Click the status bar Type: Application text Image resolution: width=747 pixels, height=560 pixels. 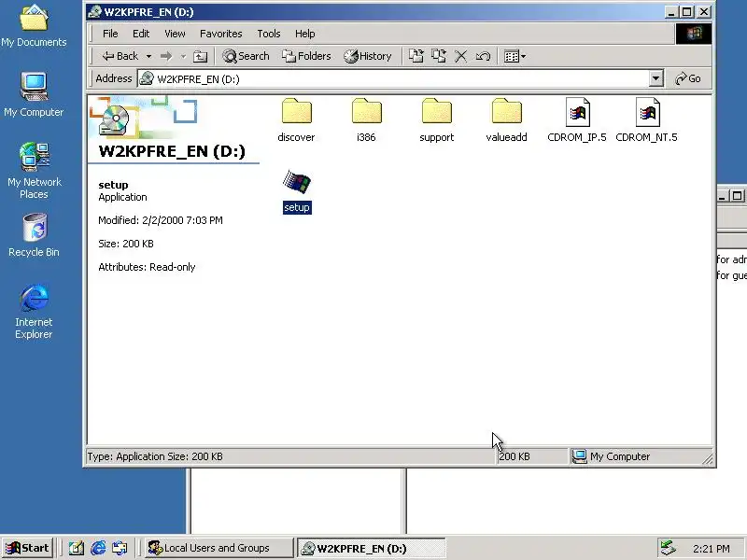(x=155, y=456)
